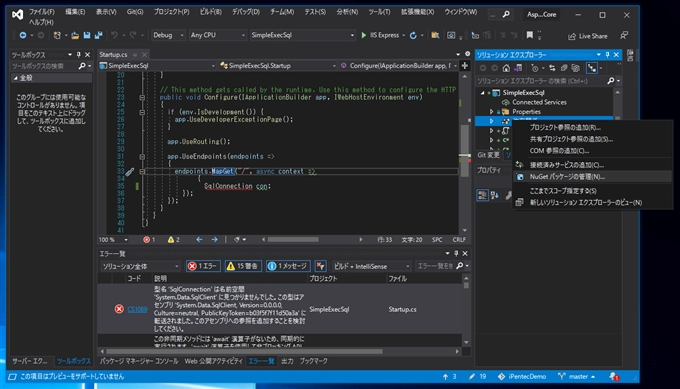Open the 'ソリューション全体' scope dropdown

point(140,266)
